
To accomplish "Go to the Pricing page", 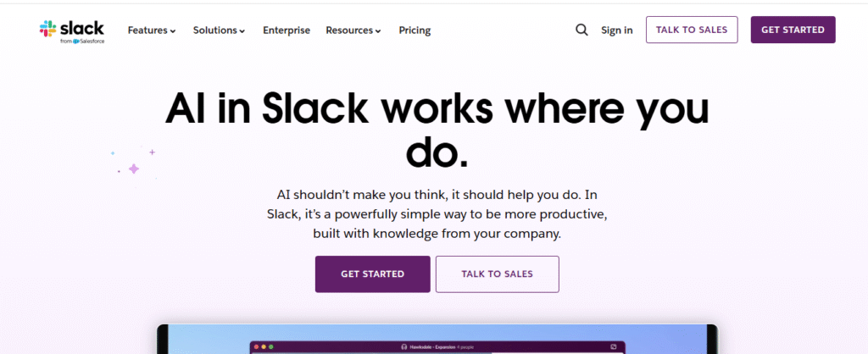I will [x=415, y=30].
